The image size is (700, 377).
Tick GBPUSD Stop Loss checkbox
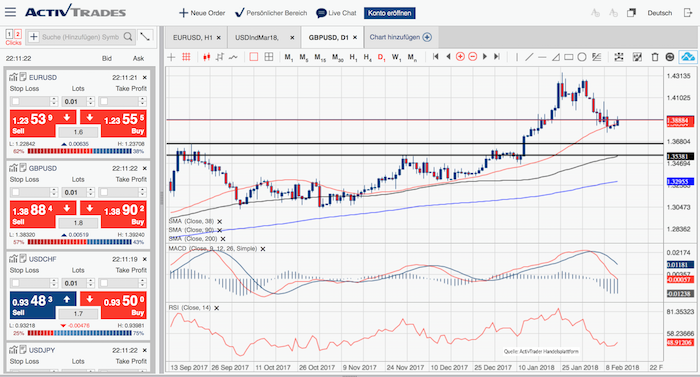click(x=16, y=192)
